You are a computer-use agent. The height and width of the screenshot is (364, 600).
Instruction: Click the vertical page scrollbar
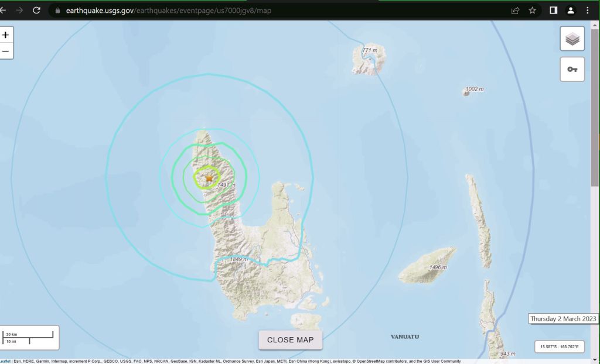point(595,117)
